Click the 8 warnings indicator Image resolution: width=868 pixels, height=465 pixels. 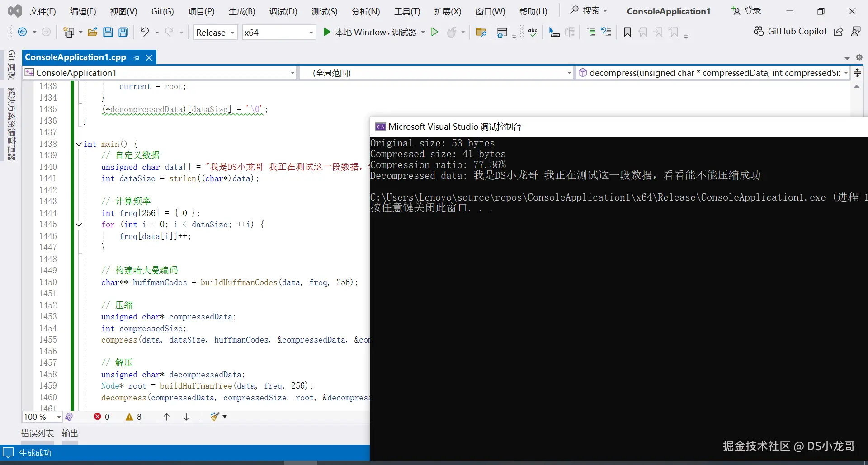(x=133, y=417)
